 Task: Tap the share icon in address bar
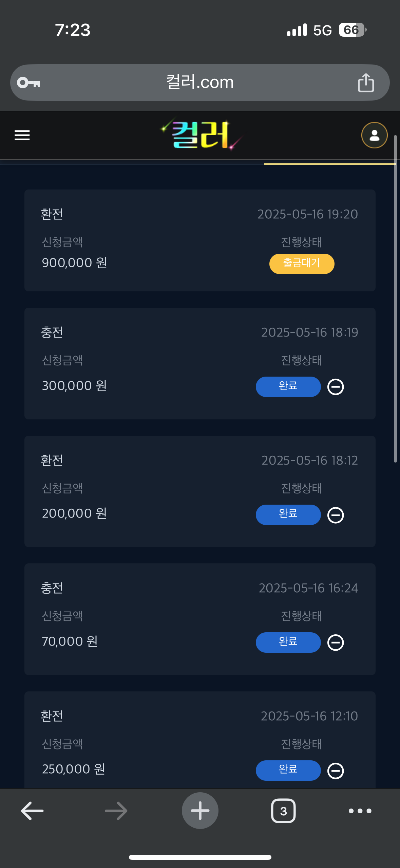pos(366,83)
